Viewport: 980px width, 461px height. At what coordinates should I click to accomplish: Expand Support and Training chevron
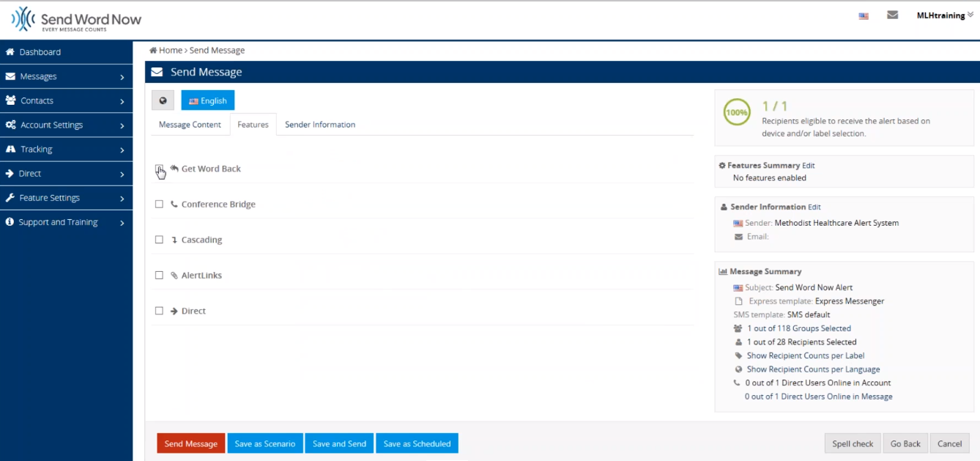click(122, 222)
